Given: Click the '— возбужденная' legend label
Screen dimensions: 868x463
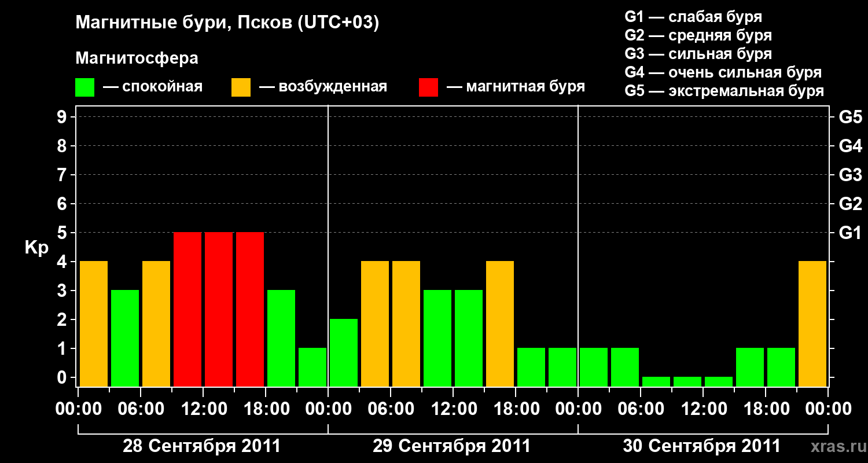Looking at the screenshot, I should tap(323, 87).
